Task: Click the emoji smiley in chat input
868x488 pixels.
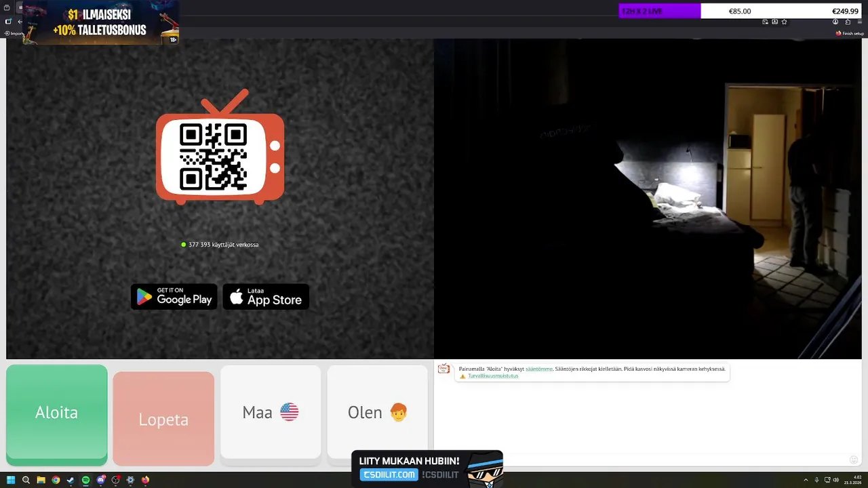Action: point(854,460)
